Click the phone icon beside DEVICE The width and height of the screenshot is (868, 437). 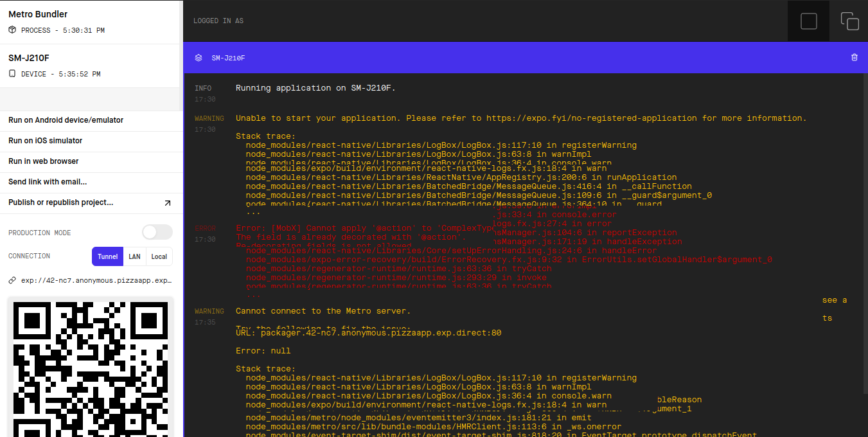tap(10, 73)
